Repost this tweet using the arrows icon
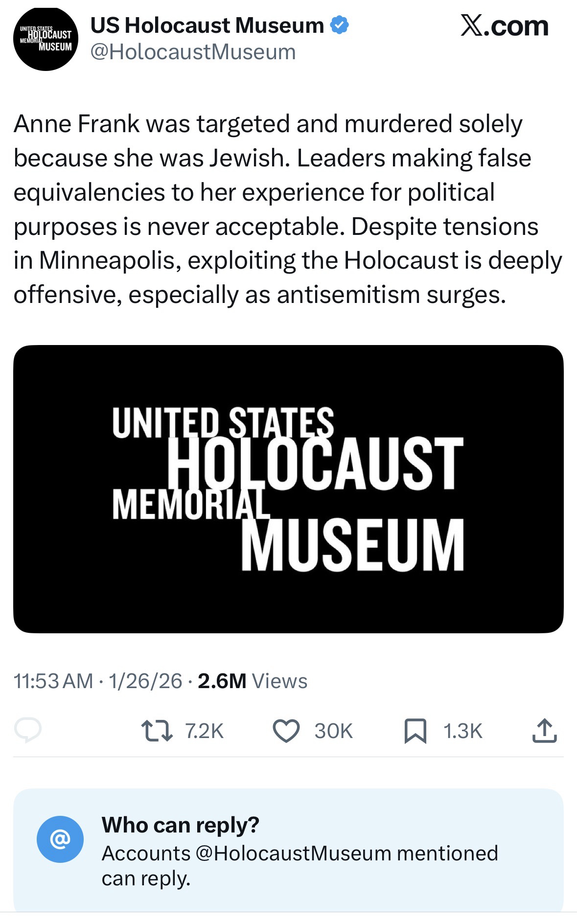The image size is (577, 924). [157, 731]
